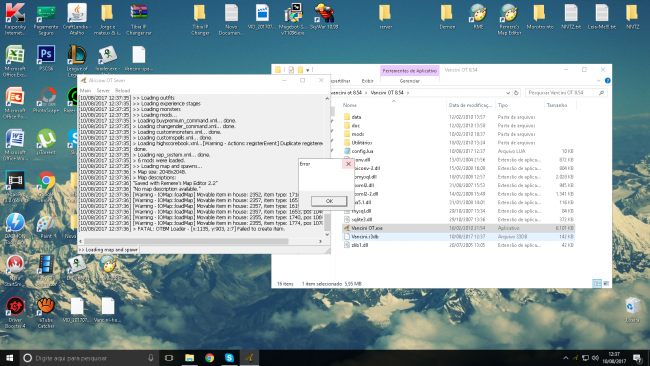Select the Magebot exe desktop icon
This screenshot has width=650, height=366.
[x=293, y=19]
